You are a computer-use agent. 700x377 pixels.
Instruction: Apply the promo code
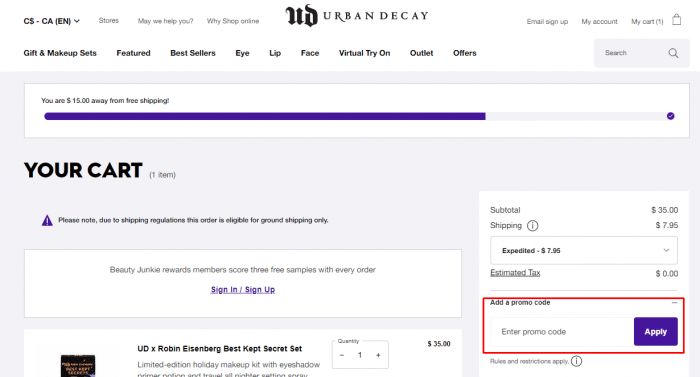coord(656,331)
